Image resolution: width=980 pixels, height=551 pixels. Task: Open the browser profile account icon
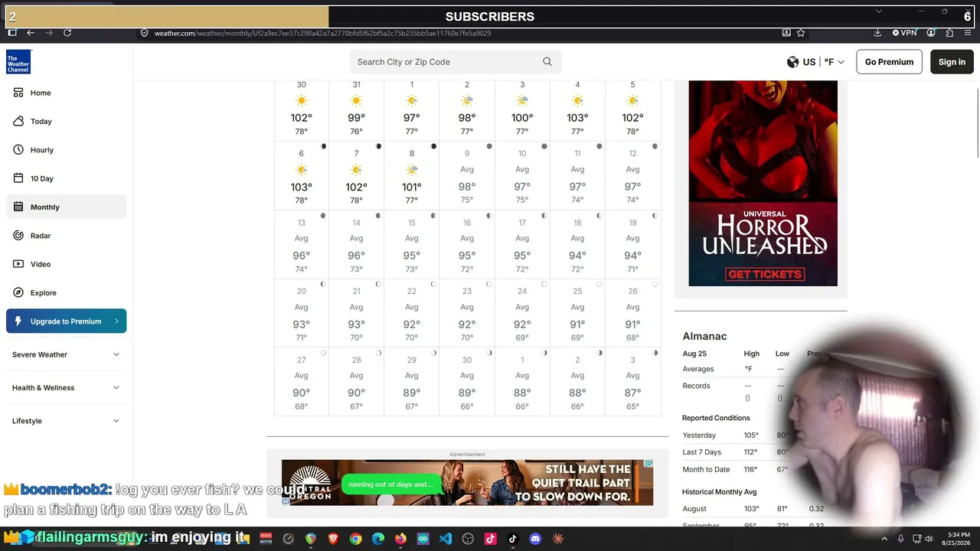click(x=931, y=33)
